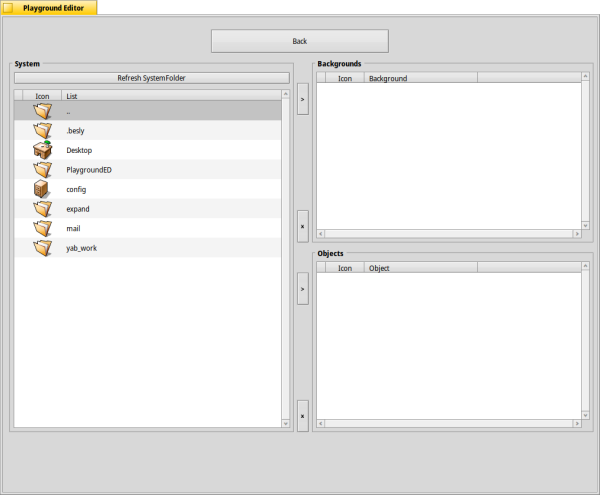Click the Background column header
The image size is (600, 495).
420,77
